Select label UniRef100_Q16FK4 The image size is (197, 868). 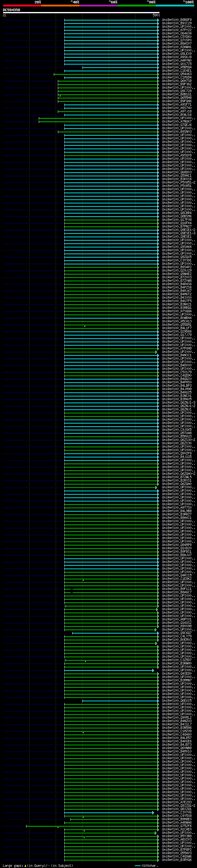pos(177,224)
